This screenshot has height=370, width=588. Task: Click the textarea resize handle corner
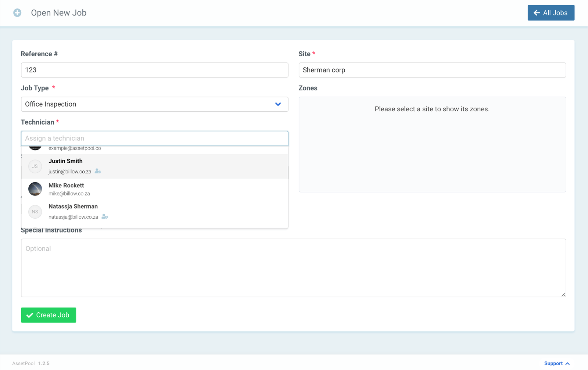(x=563, y=294)
